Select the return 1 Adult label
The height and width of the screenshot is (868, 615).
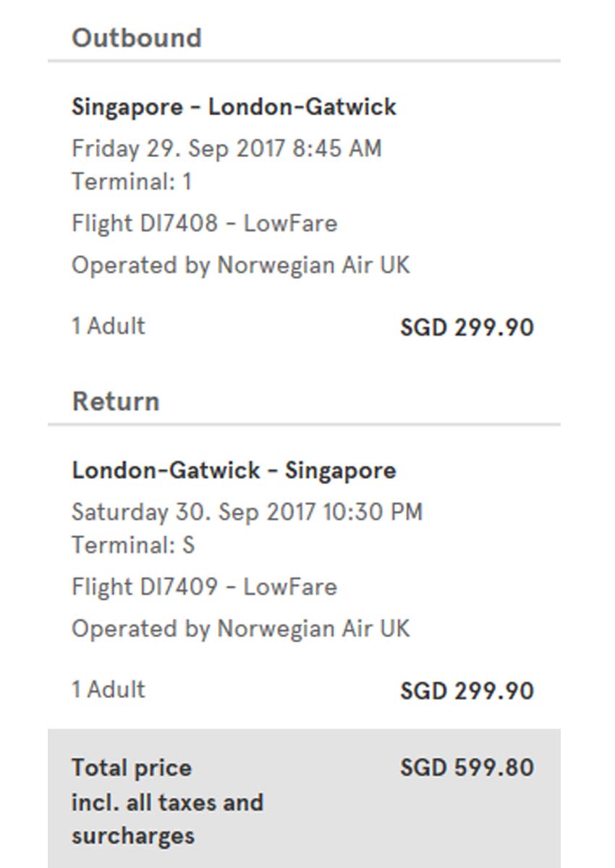tap(109, 689)
